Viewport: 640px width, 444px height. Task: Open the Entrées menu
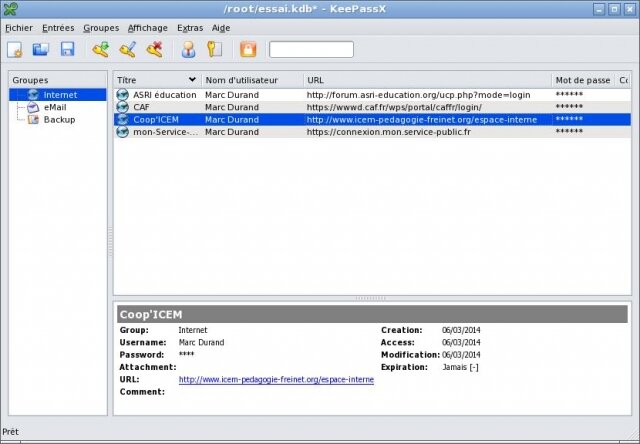(58, 28)
